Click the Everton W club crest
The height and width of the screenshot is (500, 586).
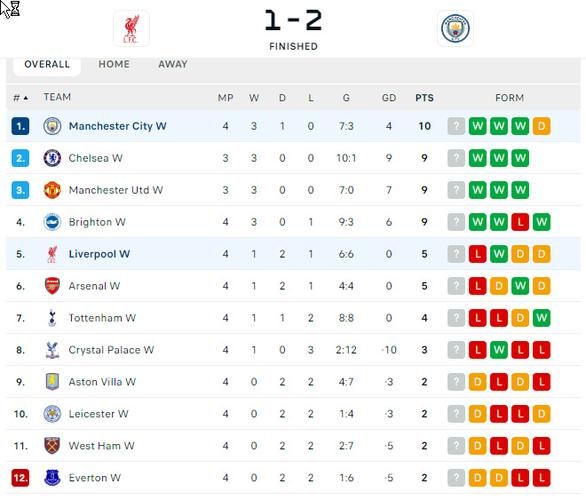[52, 478]
